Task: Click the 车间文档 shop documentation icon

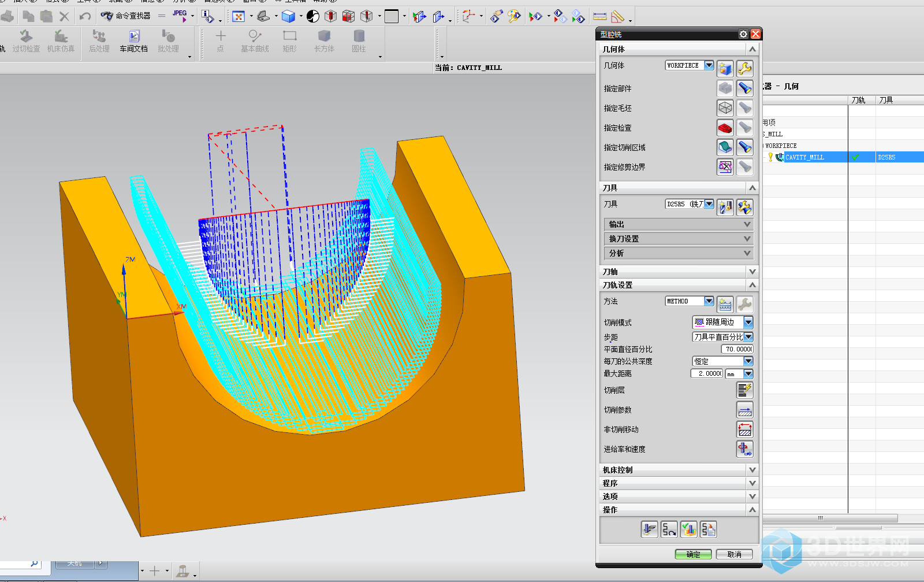Action: tap(134, 42)
